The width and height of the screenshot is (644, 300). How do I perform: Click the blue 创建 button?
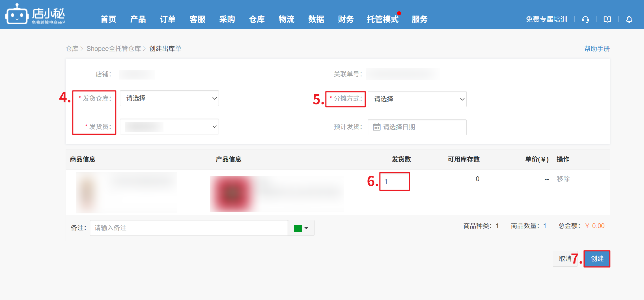click(x=597, y=259)
